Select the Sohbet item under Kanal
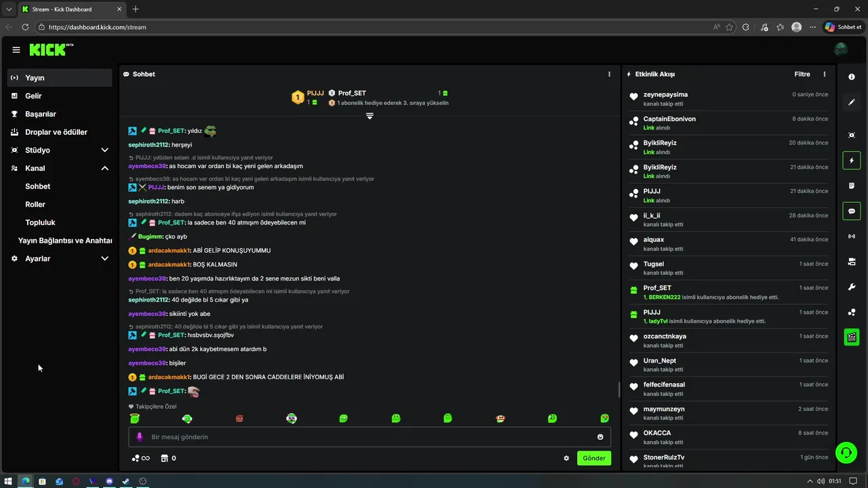The image size is (868, 488). [38, 186]
